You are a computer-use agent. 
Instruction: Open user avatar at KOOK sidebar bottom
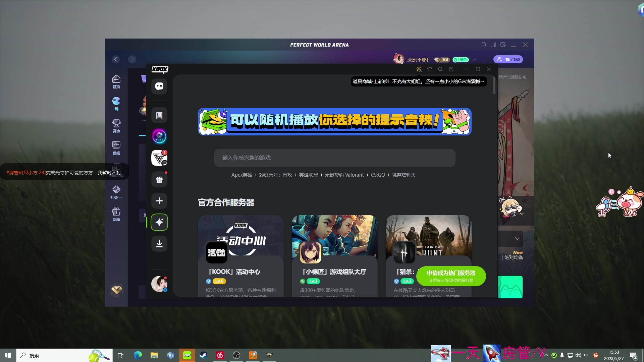[x=159, y=284]
